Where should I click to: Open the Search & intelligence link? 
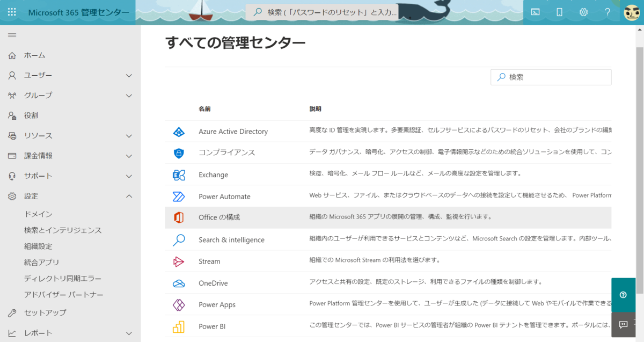coord(231,240)
